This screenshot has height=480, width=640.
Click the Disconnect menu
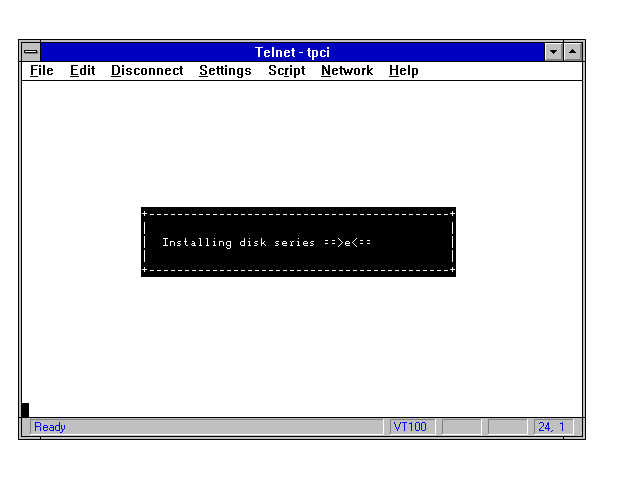click(147, 71)
